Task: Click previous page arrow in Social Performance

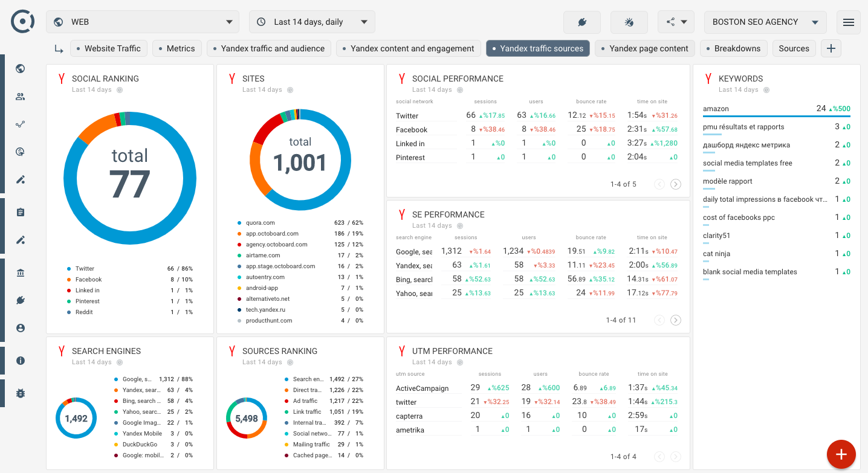Action: coord(659,184)
